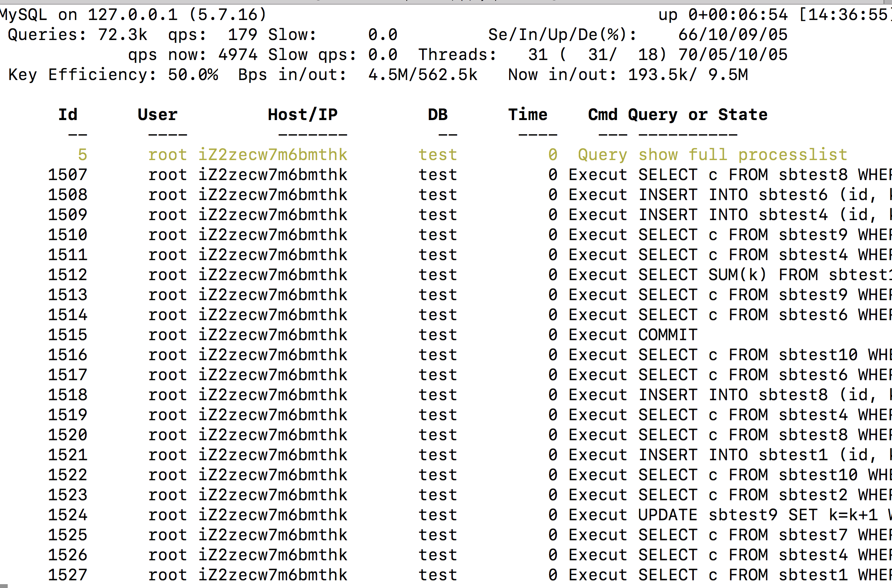This screenshot has width=892, height=588.
Task: Click the 'Query or State' column header
Action: pos(698,115)
